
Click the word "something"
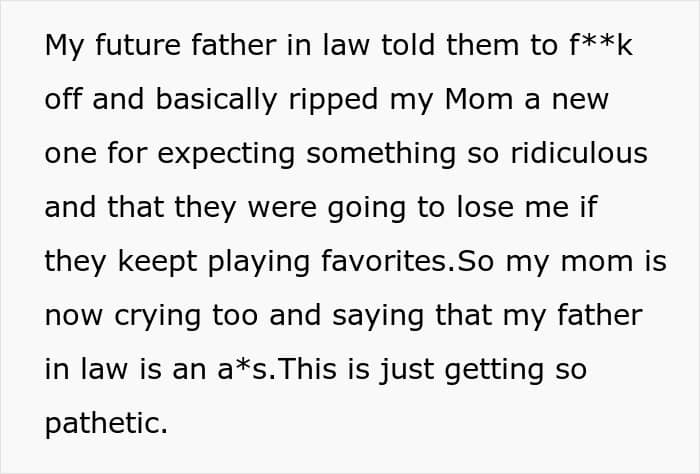[381, 154]
